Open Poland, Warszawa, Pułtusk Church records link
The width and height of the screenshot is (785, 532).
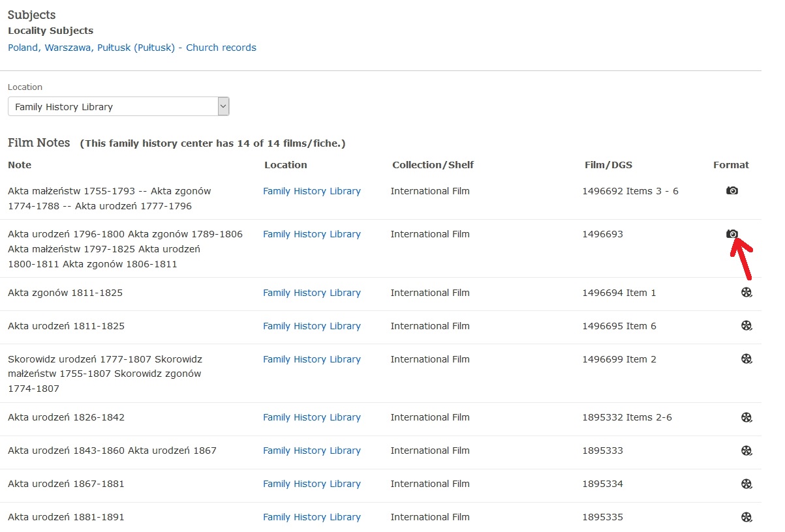(132, 48)
